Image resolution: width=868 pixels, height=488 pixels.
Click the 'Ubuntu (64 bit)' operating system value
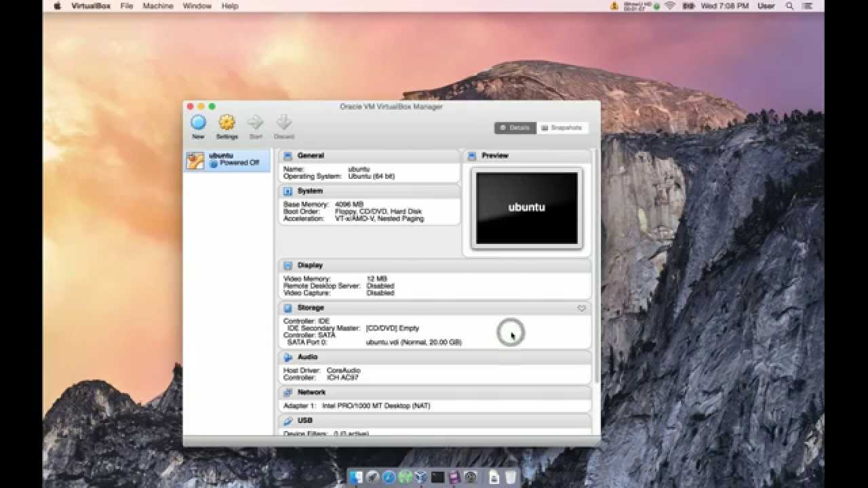[x=371, y=176]
